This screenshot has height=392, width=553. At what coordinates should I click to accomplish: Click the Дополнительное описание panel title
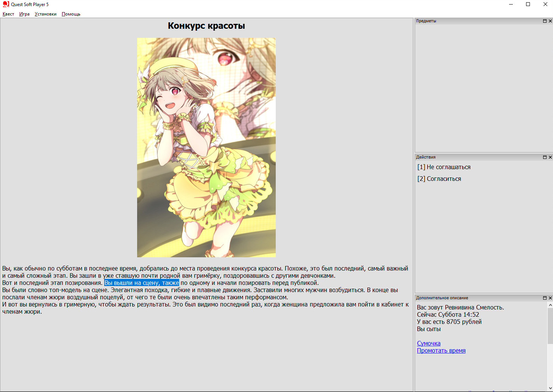(442, 298)
